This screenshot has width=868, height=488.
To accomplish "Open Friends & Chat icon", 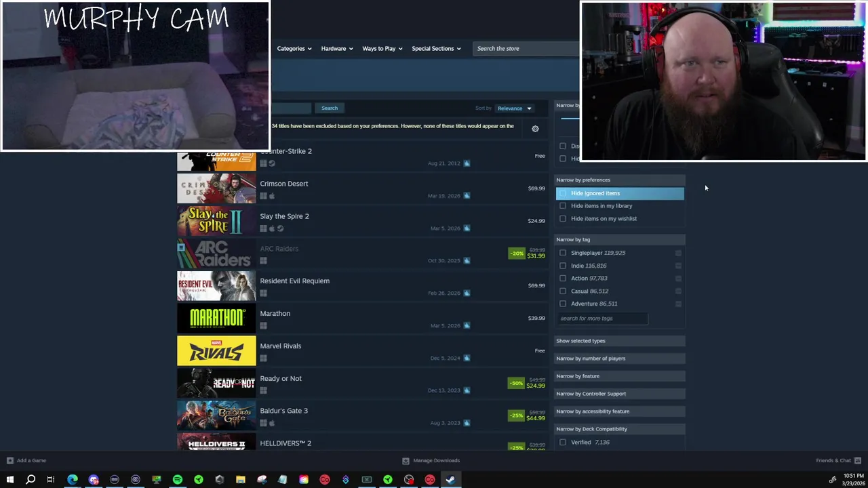I will click(x=858, y=460).
